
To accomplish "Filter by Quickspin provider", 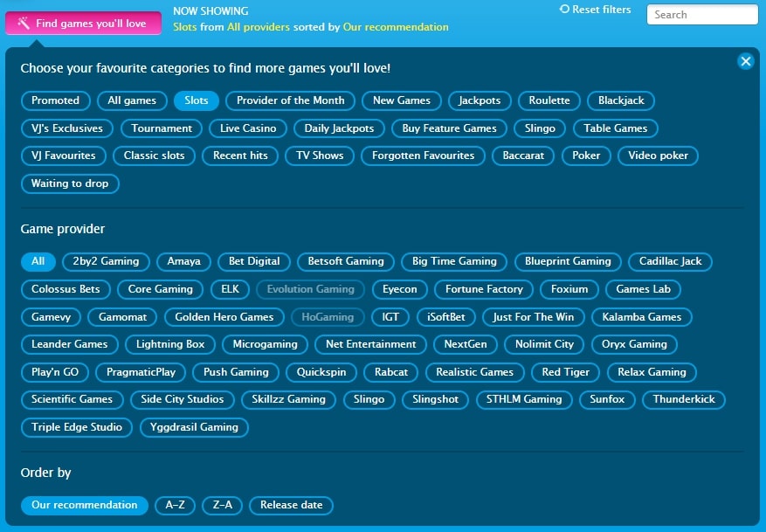I will (321, 372).
